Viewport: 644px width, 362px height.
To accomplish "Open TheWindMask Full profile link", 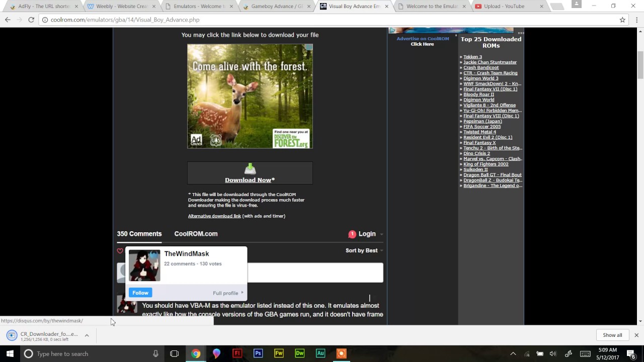I will pyautogui.click(x=228, y=293).
